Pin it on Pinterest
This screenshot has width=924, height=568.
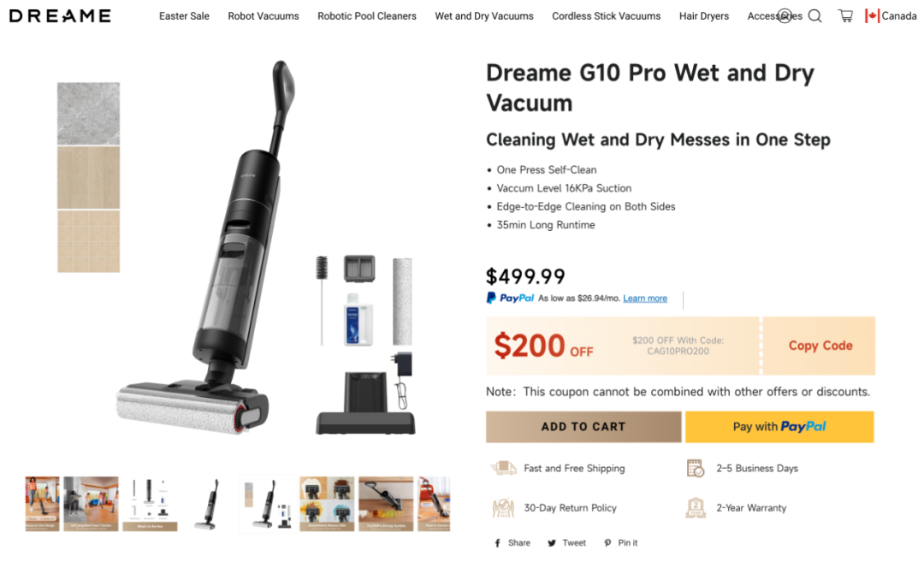pyautogui.click(x=620, y=542)
